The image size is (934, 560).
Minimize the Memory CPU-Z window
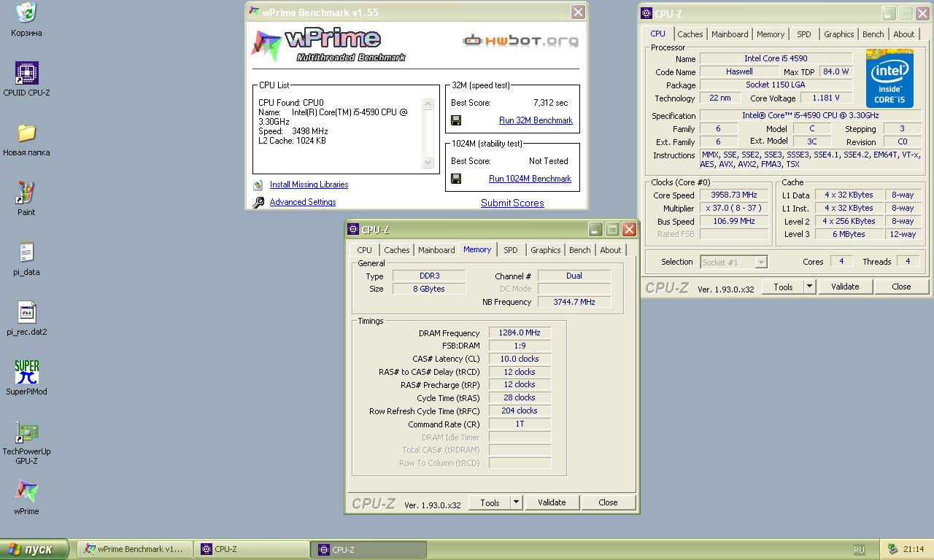click(596, 230)
